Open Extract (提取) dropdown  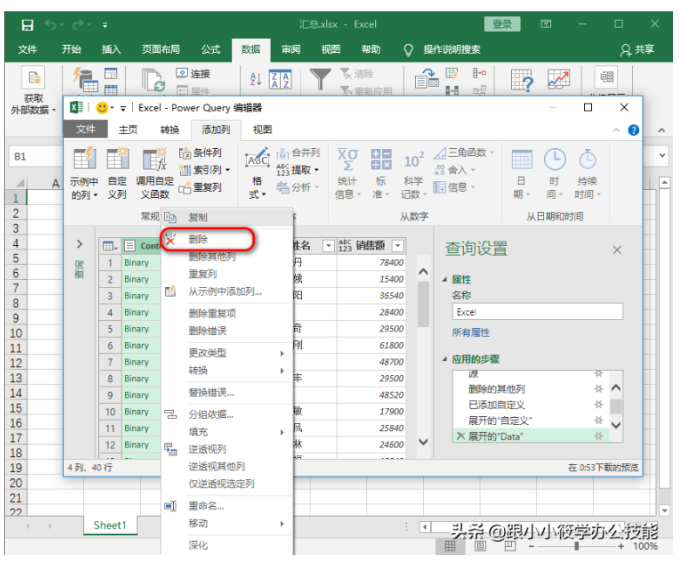pyautogui.click(x=317, y=170)
